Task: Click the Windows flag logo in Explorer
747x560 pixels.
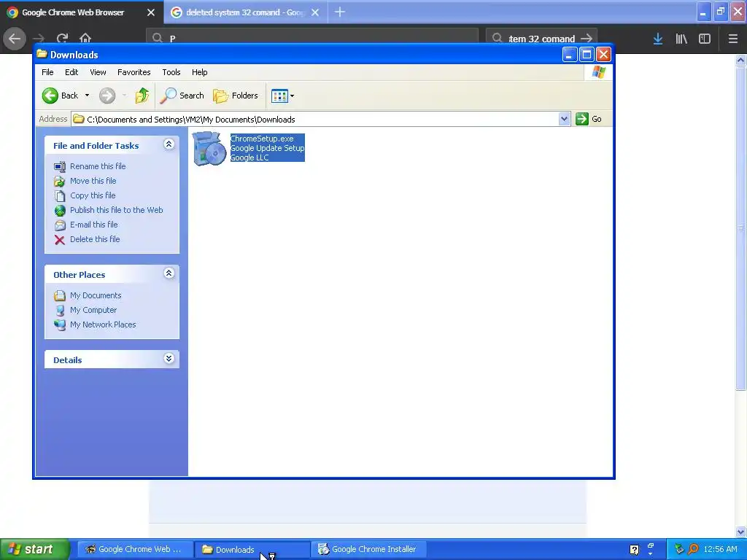Action: tap(598, 72)
